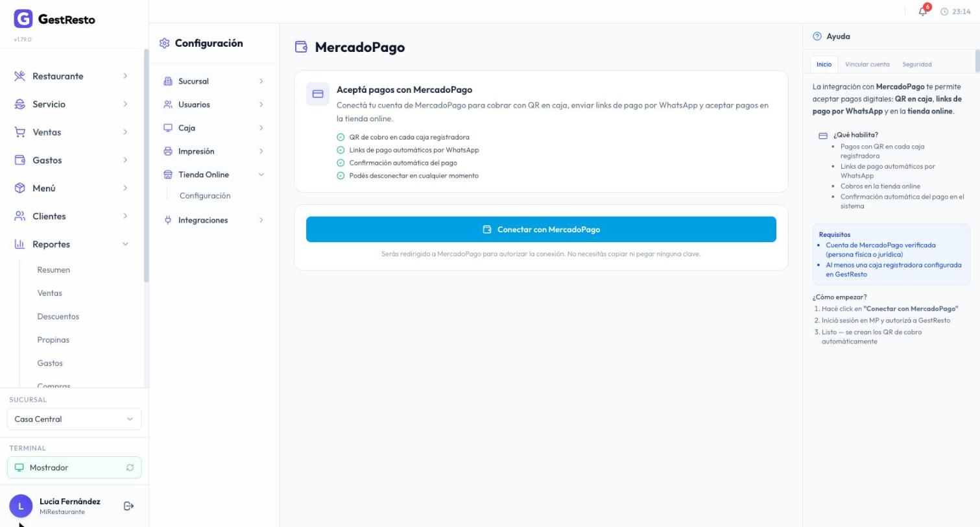980x527 pixels.
Task: Open Ventas report under Reportes
Action: tap(50, 293)
